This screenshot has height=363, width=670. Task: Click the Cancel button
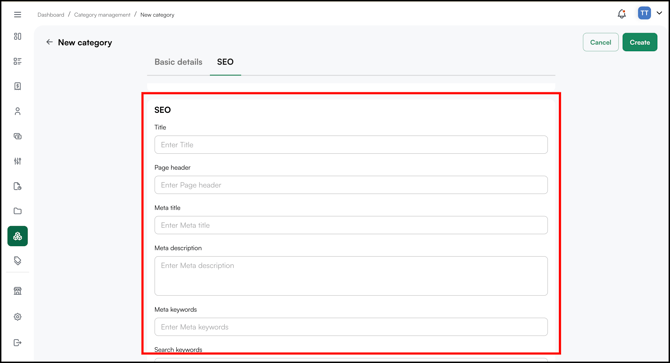600,42
